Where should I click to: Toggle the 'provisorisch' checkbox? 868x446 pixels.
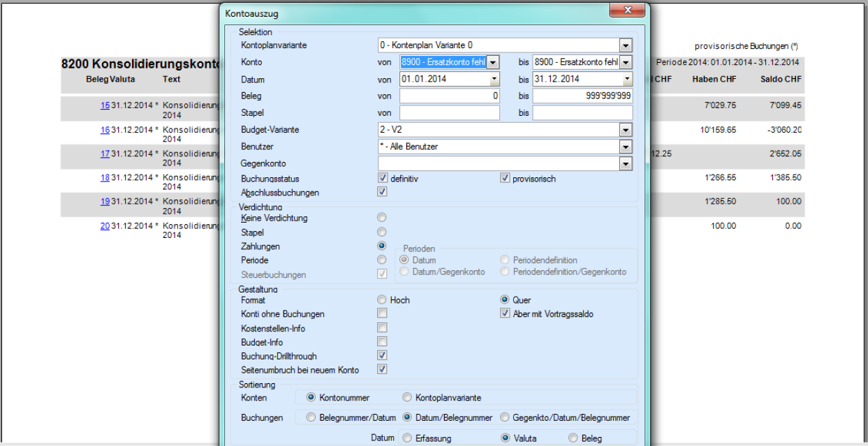coord(505,179)
